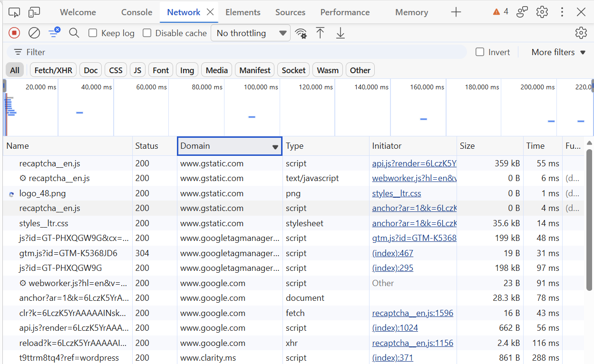This screenshot has height=364, width=594.
Task: Click the Filter text input field
Action: pyautogui.click(x=237, y=52)
